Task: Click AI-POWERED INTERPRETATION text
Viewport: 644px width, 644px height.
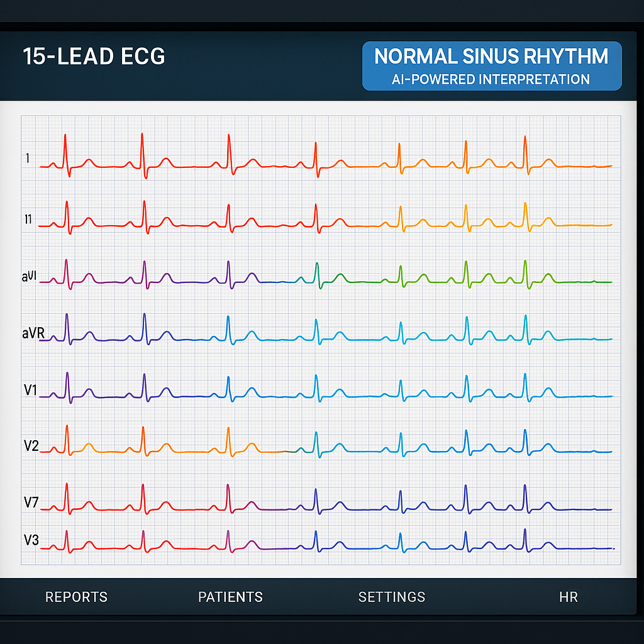Action: point(491,80)
